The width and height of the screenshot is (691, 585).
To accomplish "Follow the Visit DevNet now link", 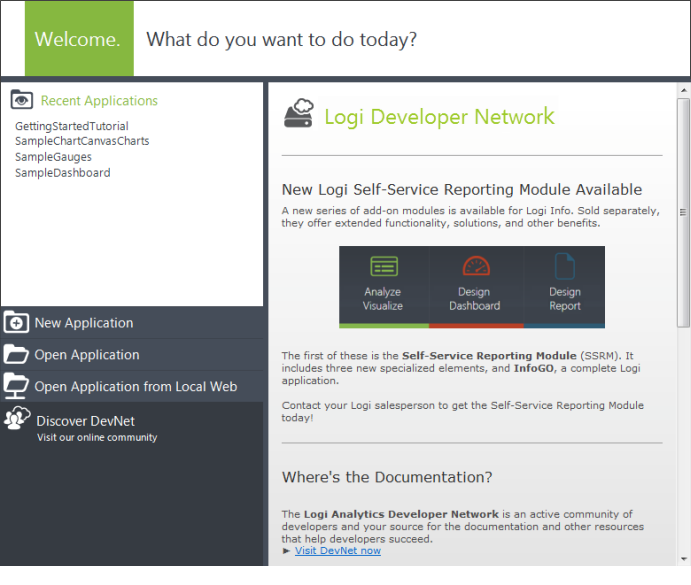I will (x=338, y=551).
